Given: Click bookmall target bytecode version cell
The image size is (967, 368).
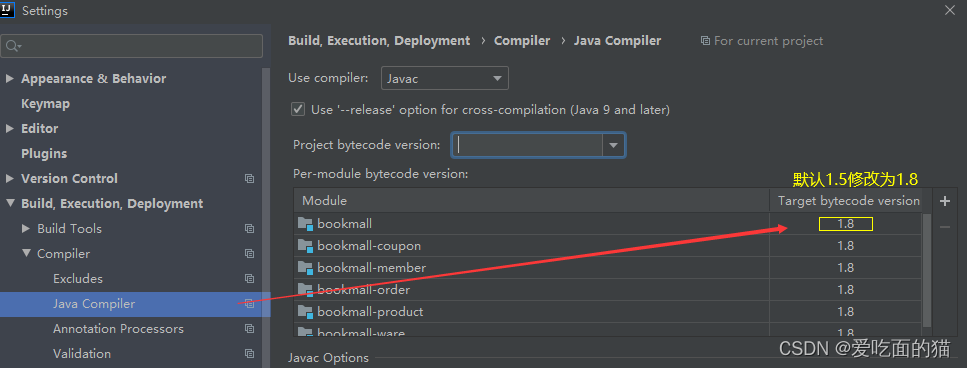Looking at the screenshot, I should point(846,224).
